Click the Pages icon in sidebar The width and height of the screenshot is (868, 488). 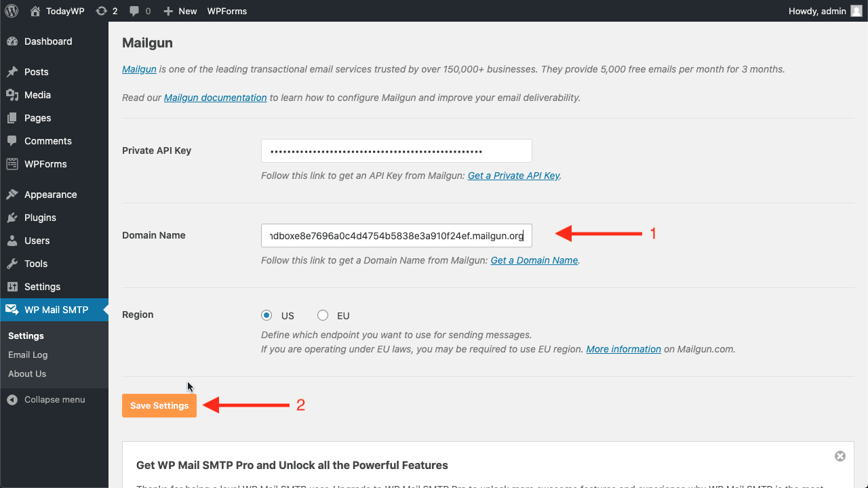12,118
